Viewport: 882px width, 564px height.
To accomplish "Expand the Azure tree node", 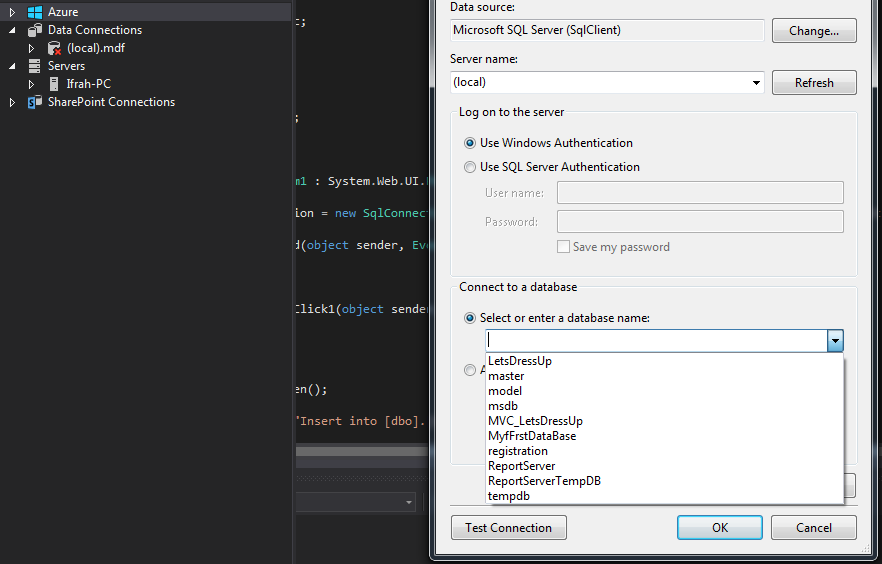I will point(12,12).
